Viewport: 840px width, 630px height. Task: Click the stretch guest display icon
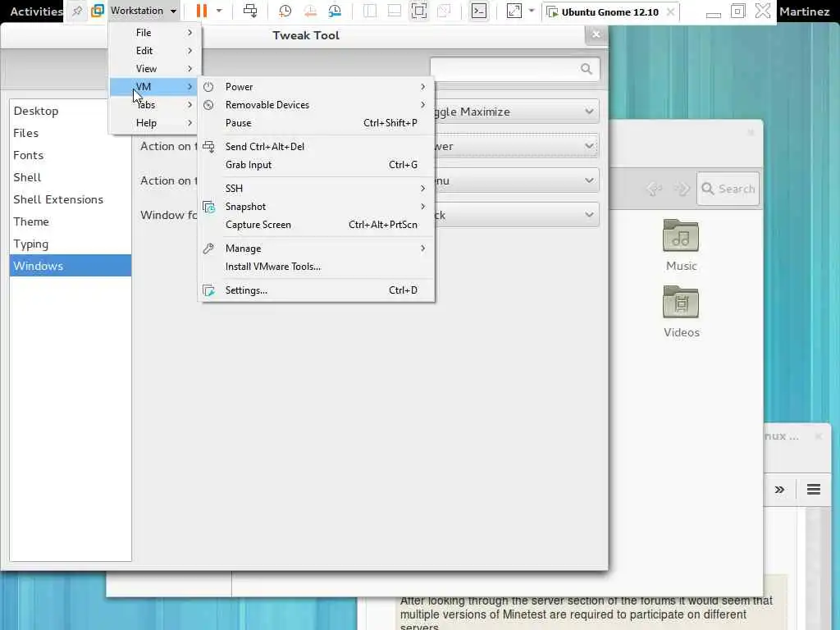514,11
